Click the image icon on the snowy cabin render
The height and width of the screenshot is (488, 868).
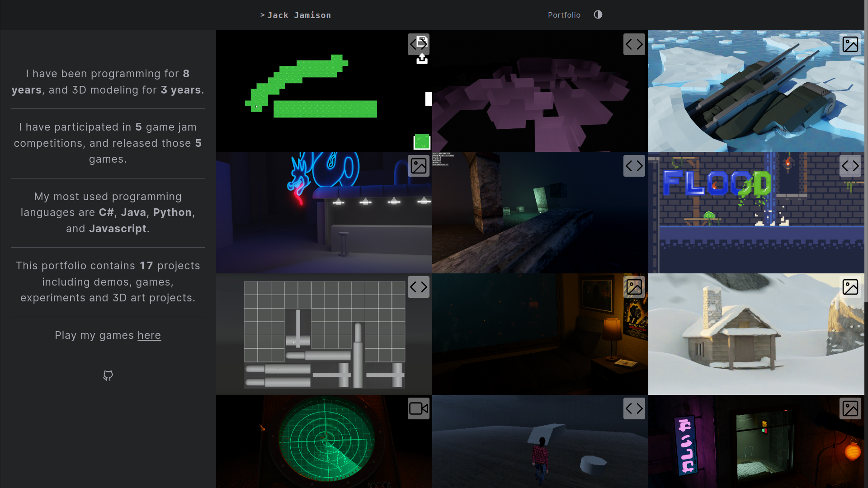click(850, 287)
